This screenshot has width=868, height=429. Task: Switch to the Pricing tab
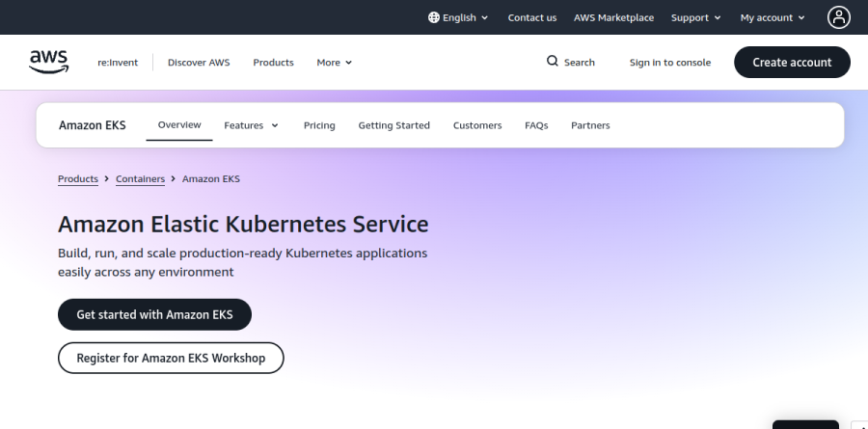click(x=319, y=125)
